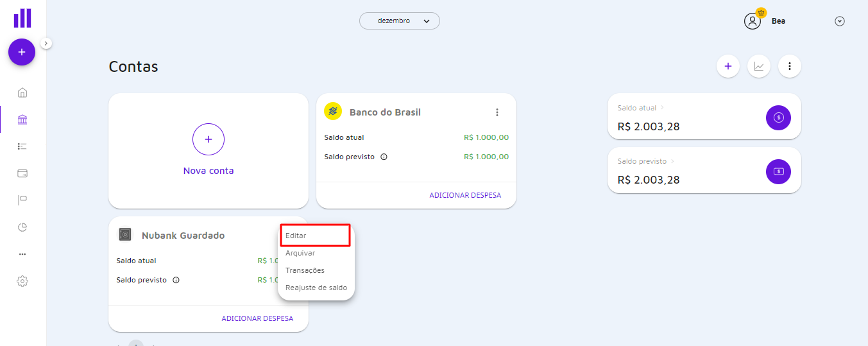Click the Nubank Guardado safe icon

(x=125, y=235)
